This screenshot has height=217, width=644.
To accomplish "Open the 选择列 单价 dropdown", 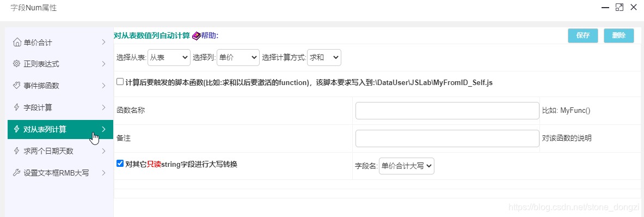I will click(x=238, y=58).
